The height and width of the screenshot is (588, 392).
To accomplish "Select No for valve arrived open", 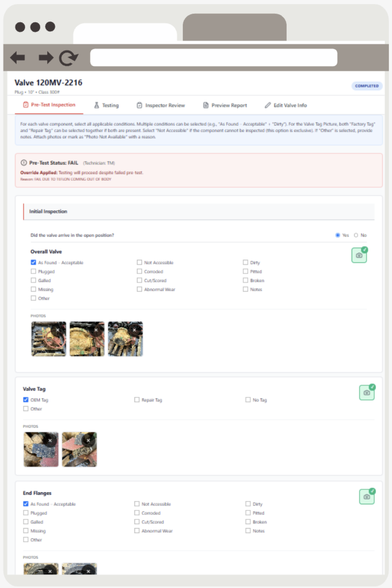I will click(x=356, y=235).
